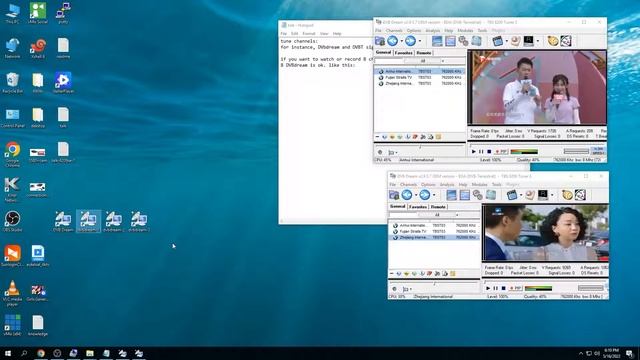Click Play button in bottom DVB Dream window
Viewport: 640px width, 360px height.
point(488,288)
